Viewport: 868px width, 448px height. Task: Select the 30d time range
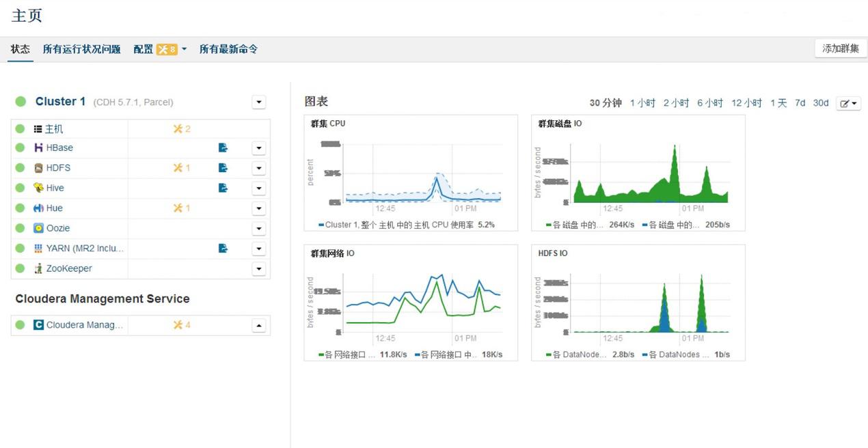point(821,103)
